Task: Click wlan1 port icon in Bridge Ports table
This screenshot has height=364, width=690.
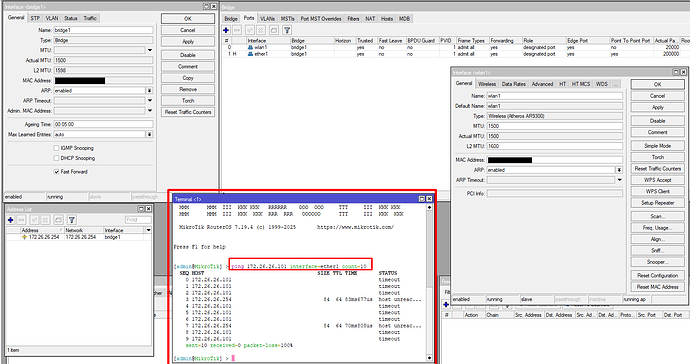Action: [x=250, y=47]
